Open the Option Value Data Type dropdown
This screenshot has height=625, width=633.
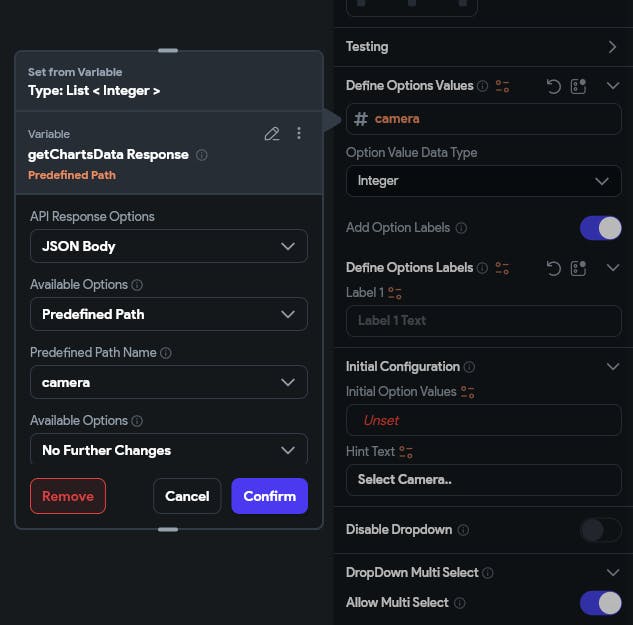(x=483, y=181)
